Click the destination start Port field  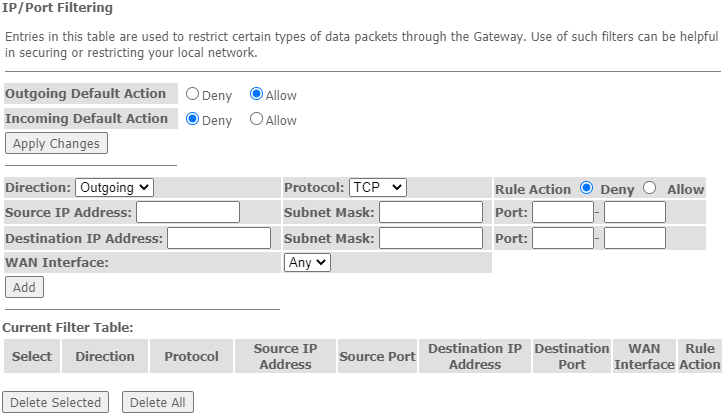pyautogui.click(x=562, y=238)
